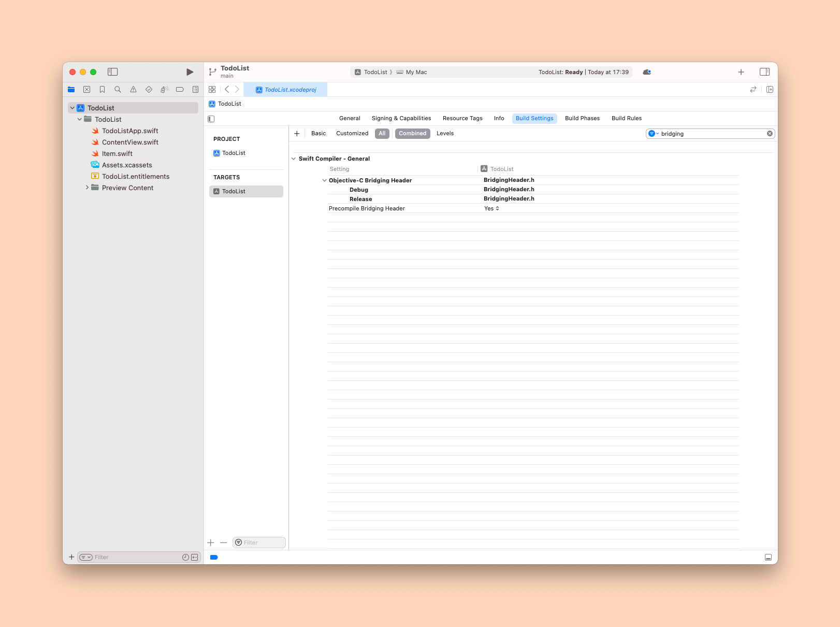The width and height of the screenshot is (840, 627).
Task: Open the Find navigator magnifier icon
Action: click(x=118, y=90)
